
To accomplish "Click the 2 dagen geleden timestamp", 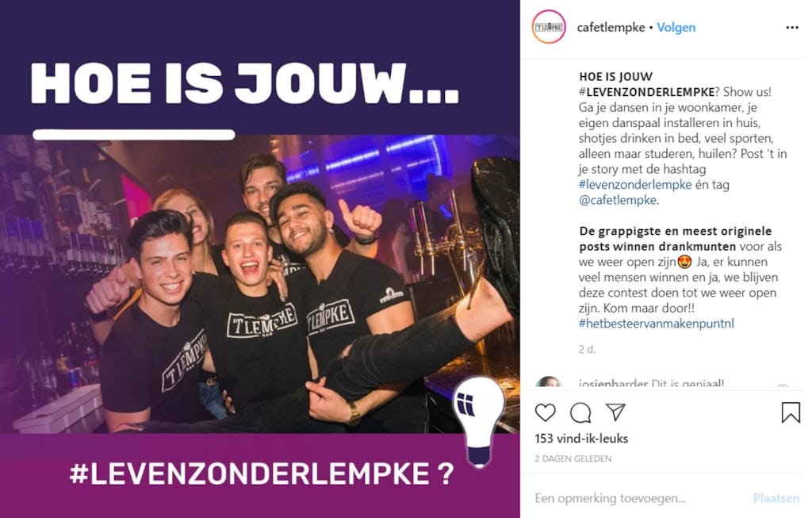I will pyautogui.click(x=573, y=459).
